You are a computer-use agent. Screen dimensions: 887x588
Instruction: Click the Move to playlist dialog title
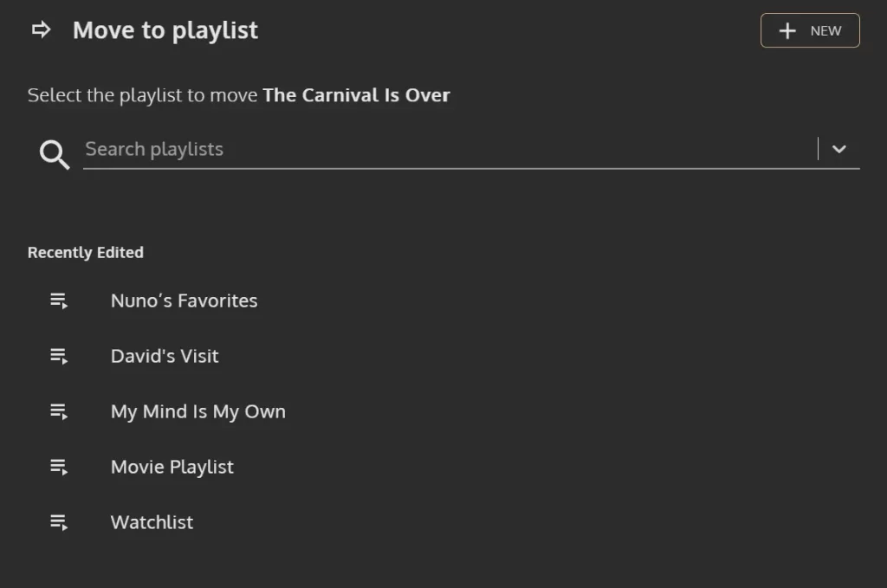pos(165,30)
